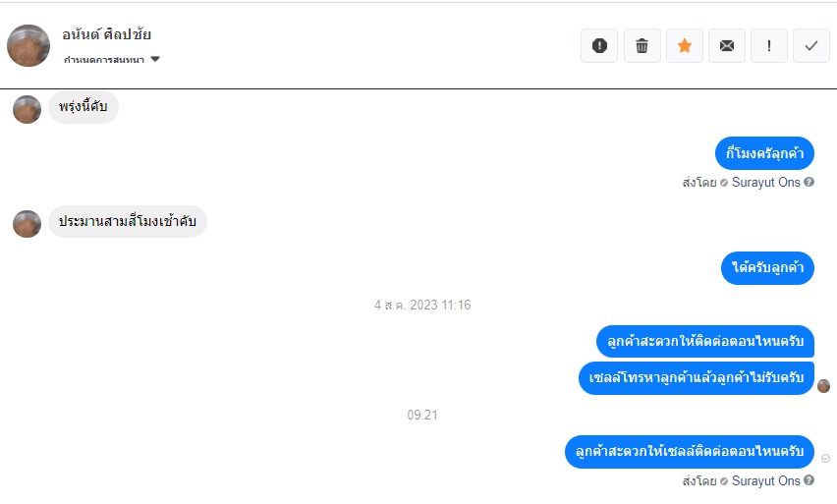Image resolution: width=837 pixels, height=504 pixels.
Task: Expand the conversation assignment dropdown arrow
Action: point(155,59)
